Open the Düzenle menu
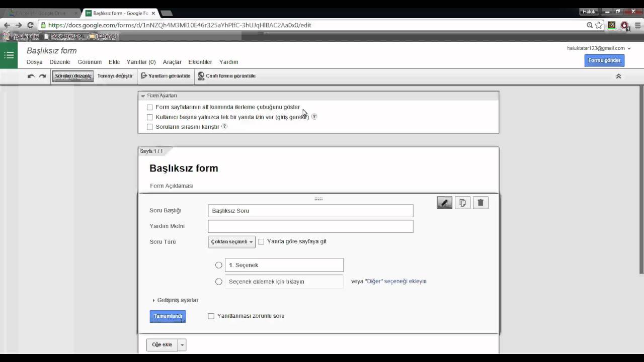The image size is (644, 362). [60, 62]
